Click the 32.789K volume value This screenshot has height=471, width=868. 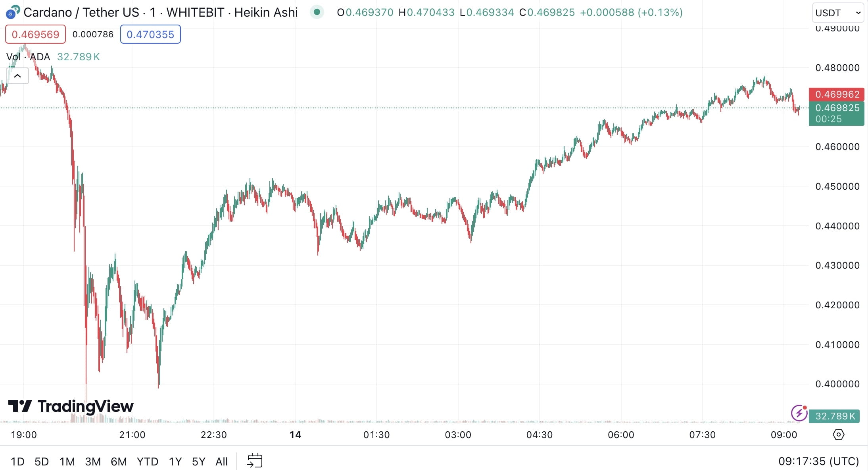(78, 57)
